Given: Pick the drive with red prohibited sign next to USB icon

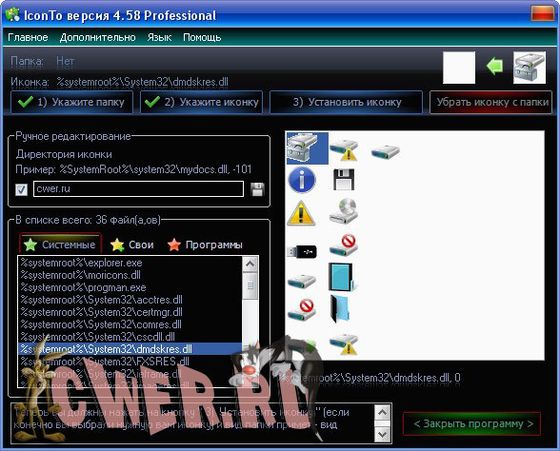Looking at the screenshot, I should [343, 246].
